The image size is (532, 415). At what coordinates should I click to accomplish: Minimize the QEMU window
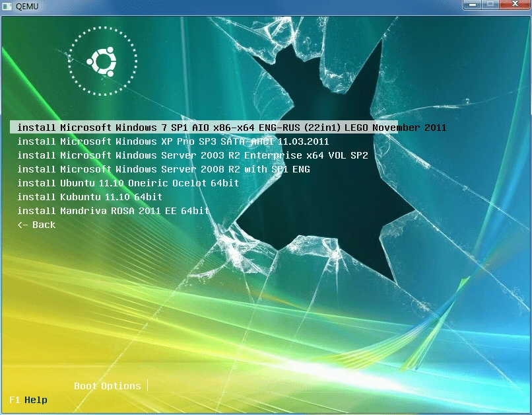pos(472,5)
